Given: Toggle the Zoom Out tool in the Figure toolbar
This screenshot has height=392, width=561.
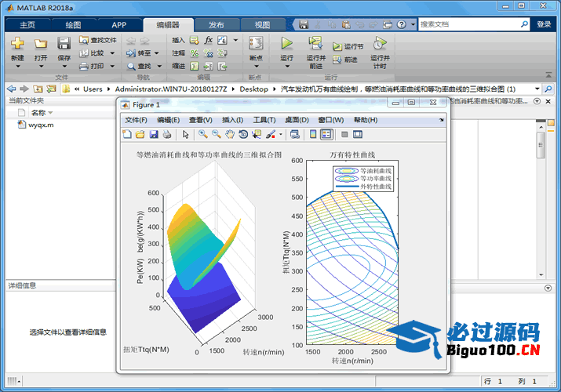Looking at the screenshot, I should tap(217, 134).
